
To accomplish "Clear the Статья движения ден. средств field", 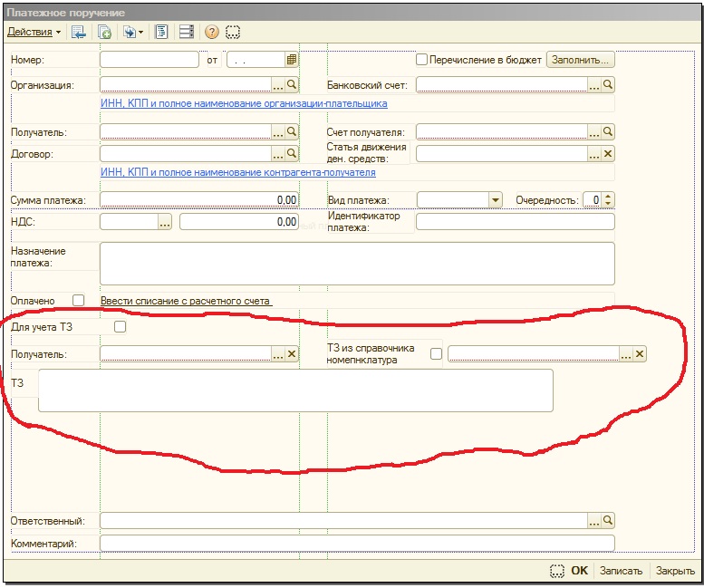I will tap(608, 153).
